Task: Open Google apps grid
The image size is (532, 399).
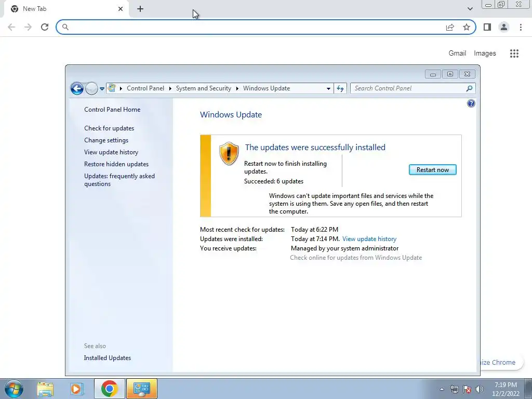Action: pos(514,54)
